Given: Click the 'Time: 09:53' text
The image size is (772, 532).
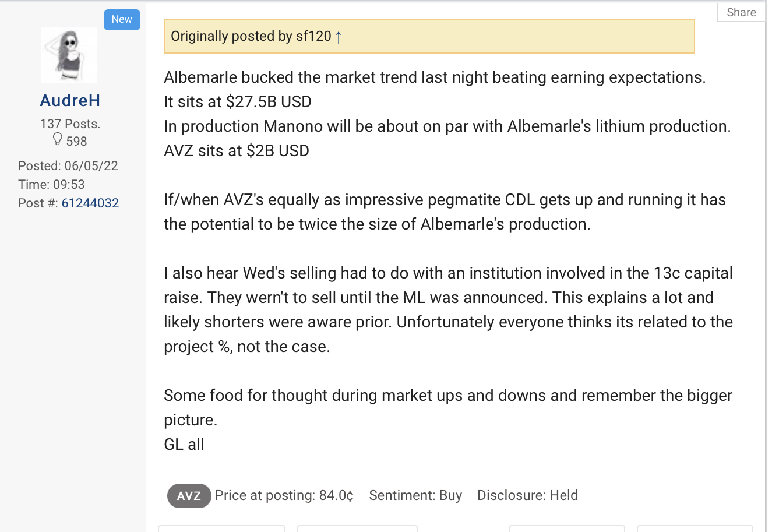Looking at the screenshot, I should point(51,185).
